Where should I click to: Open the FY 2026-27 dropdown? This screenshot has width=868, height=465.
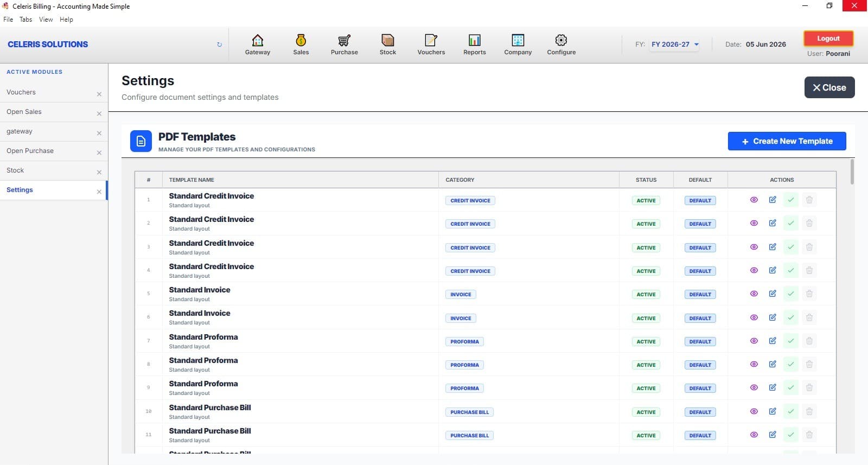tap(675, 44)
